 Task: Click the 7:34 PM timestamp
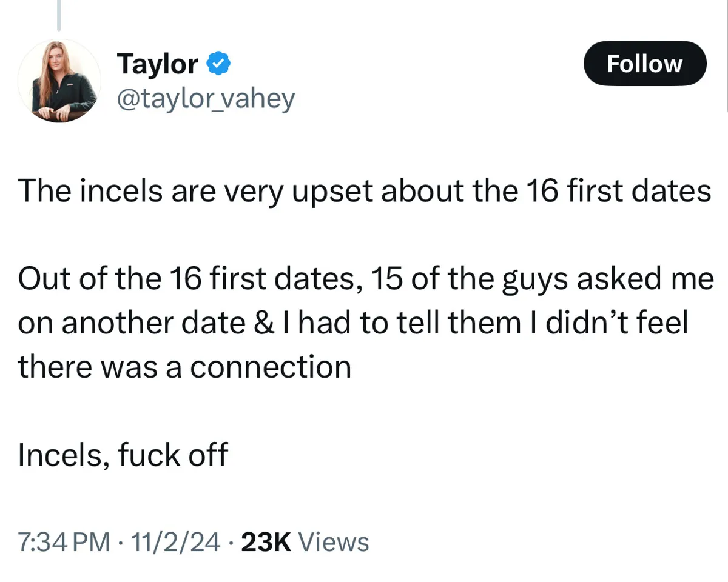click(x=64, y=541)
